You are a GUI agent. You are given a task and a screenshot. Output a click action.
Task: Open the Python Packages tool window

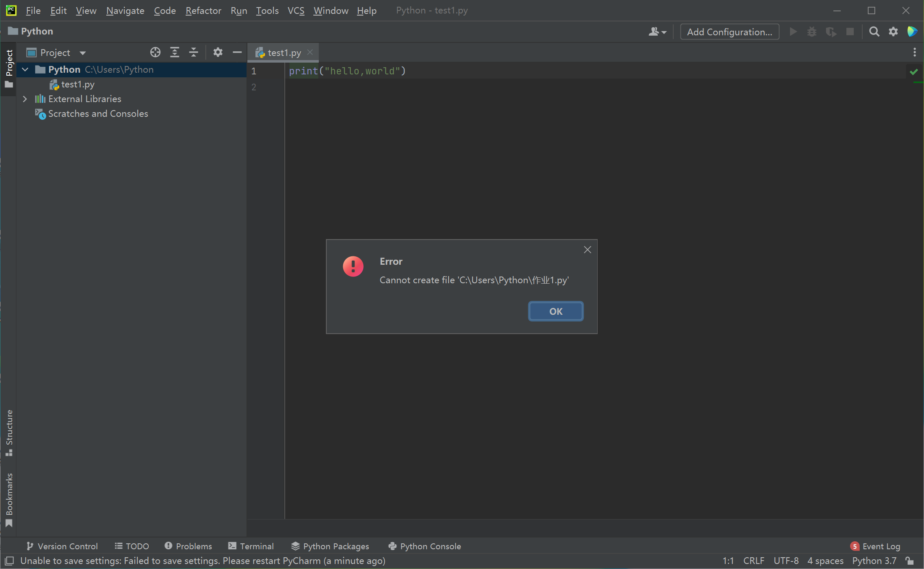[x=330, y=546]
